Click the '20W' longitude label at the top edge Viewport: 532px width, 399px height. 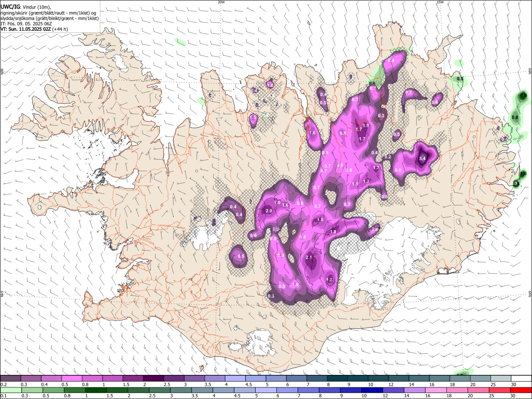click(221, 2)
